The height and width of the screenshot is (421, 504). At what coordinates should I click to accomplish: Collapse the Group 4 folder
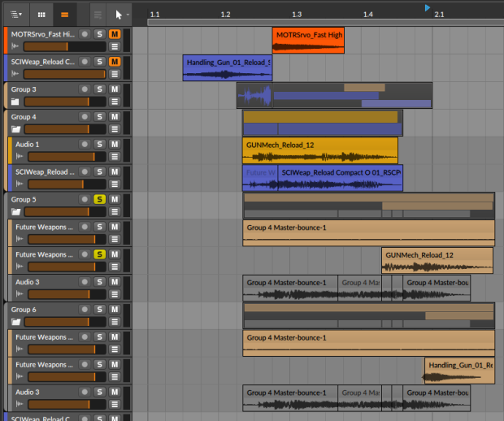click(x=15, y=129)
